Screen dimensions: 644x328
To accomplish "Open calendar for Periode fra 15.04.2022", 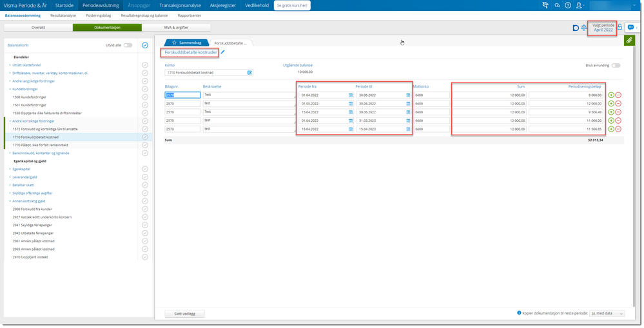I will 351,112.
